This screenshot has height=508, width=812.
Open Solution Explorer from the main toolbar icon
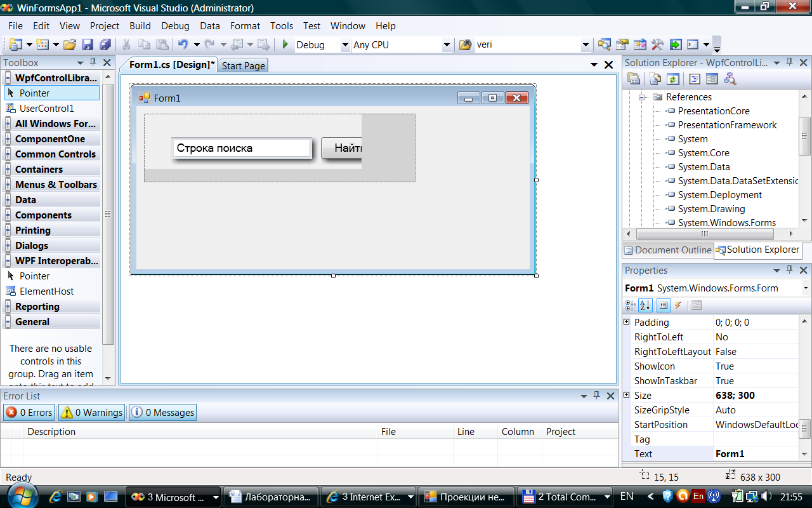605,44
